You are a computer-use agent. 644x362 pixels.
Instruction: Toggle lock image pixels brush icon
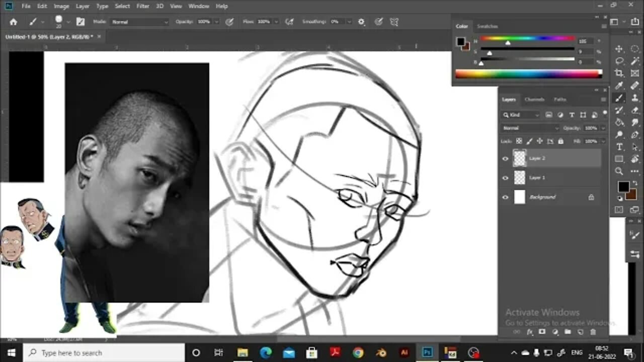[530, 141]
